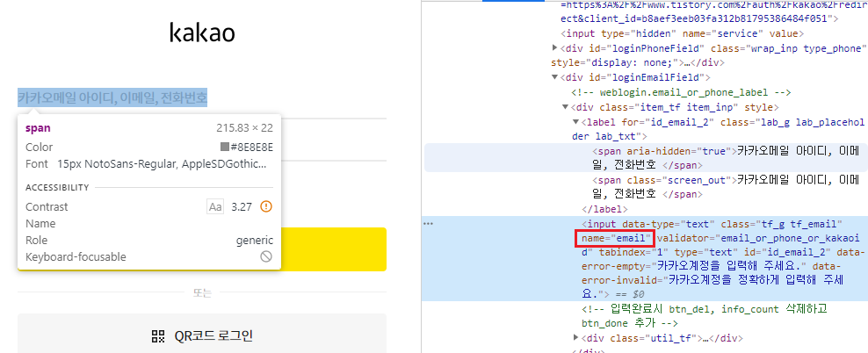Click the contrast warning icon
868x353 pixels.
[x=266, y=207]
